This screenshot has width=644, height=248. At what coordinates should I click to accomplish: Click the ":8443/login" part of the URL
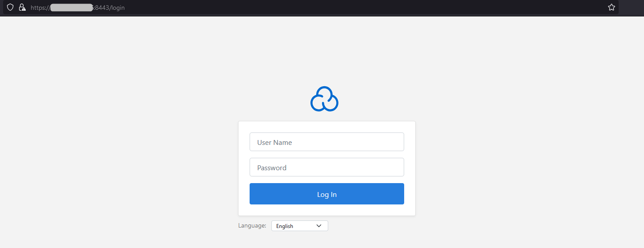click(109, 8)
